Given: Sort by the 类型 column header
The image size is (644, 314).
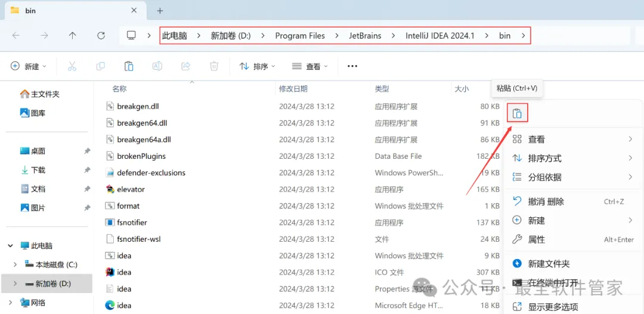Looking at the screenshot, I should coord(382,89).
